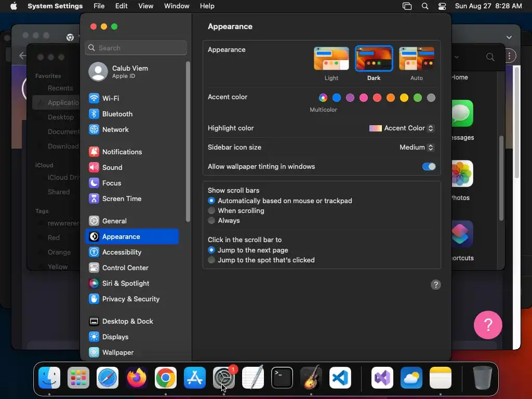
Task: Open the System Settings app menu
Action: pos(55,6)
